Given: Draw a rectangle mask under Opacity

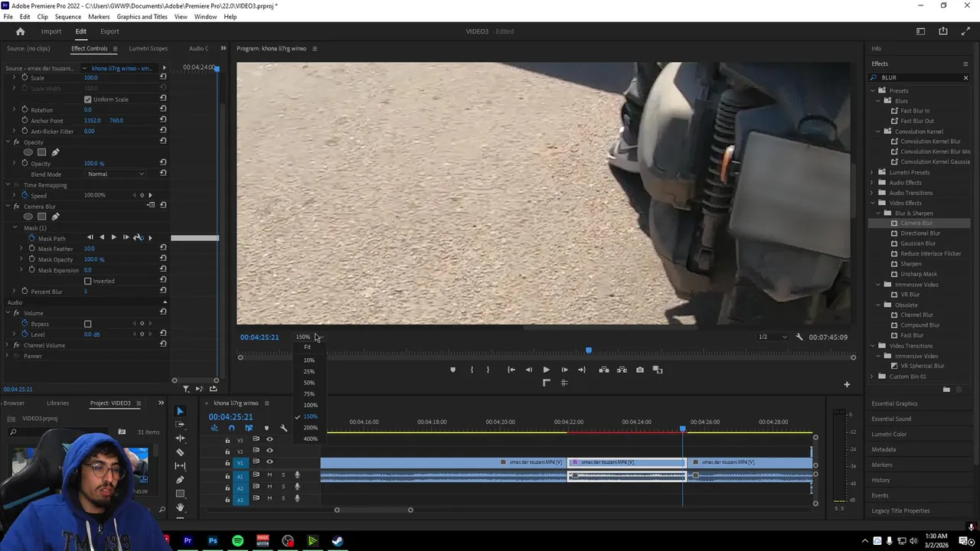Looking at the screenshot, I should [41, 152].
